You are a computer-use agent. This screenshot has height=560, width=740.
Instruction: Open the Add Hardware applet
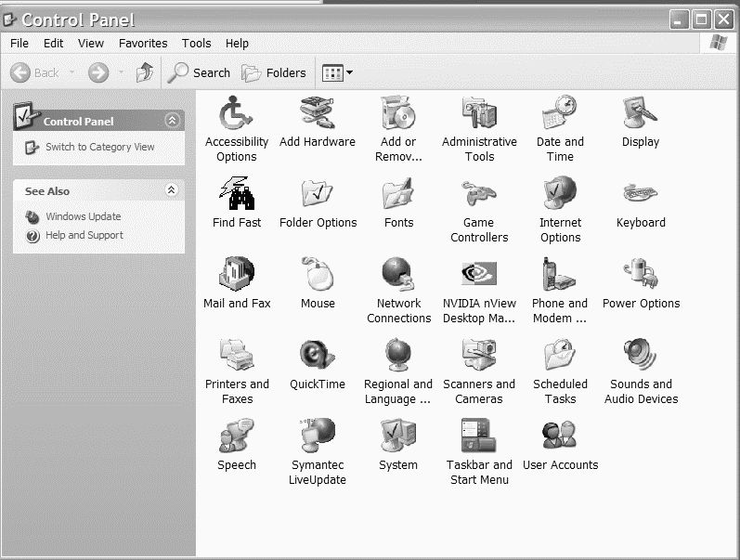pyautogui.click(x=317, y=115)
